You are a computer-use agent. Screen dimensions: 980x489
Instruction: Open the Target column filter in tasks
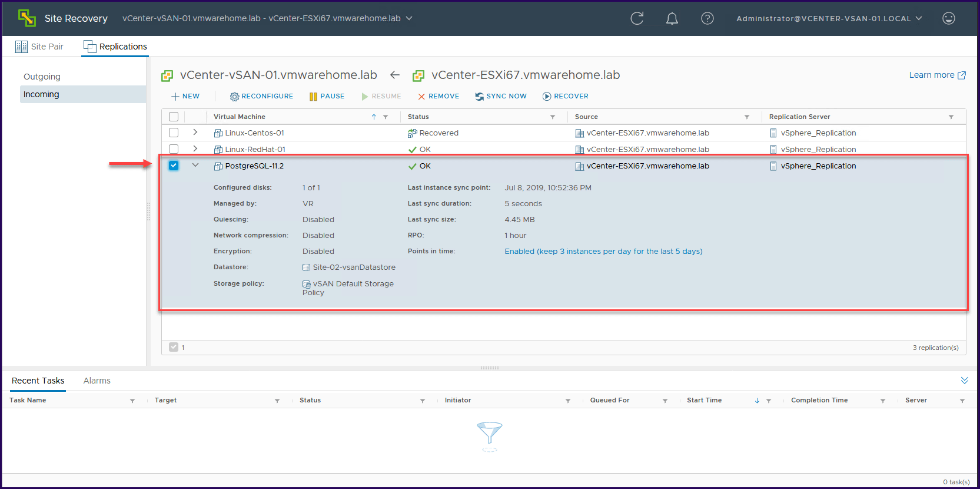(x=277, y=401)
